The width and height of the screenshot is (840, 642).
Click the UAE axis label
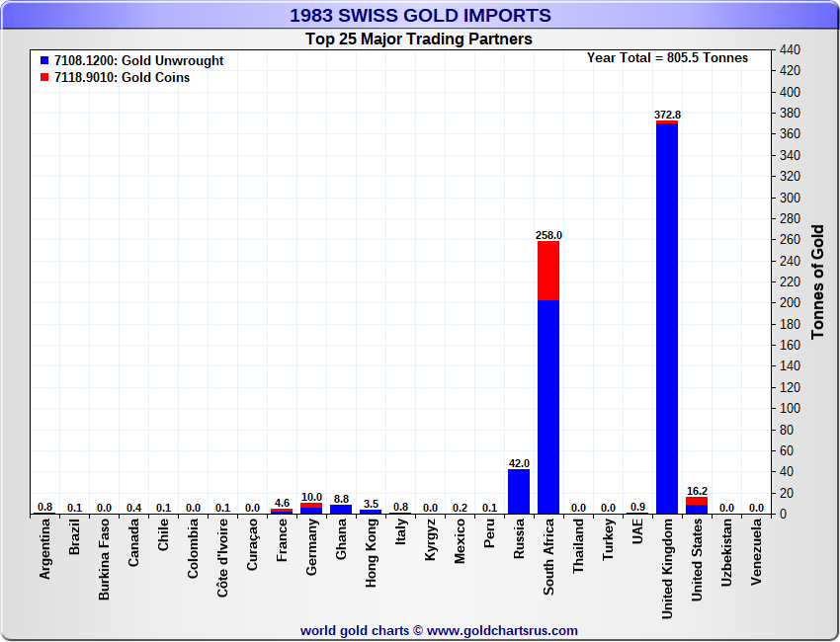(x=637, y=531)
